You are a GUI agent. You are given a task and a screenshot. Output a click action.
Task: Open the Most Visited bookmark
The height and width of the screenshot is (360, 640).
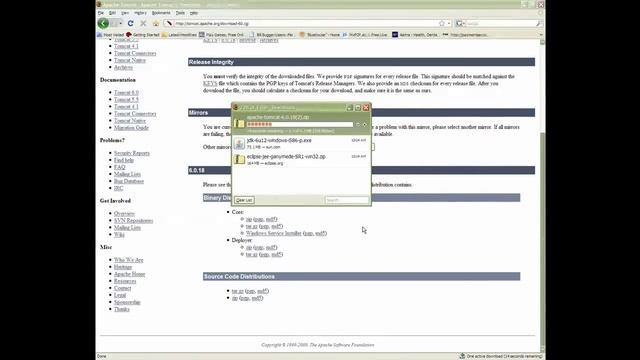pyautogui.click(x=111, y=35)
